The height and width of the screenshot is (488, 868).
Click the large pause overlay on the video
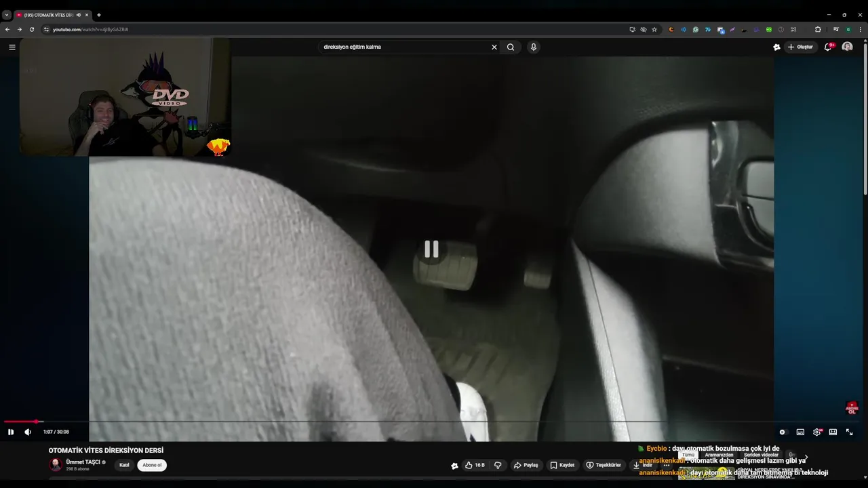click(431, 249)
